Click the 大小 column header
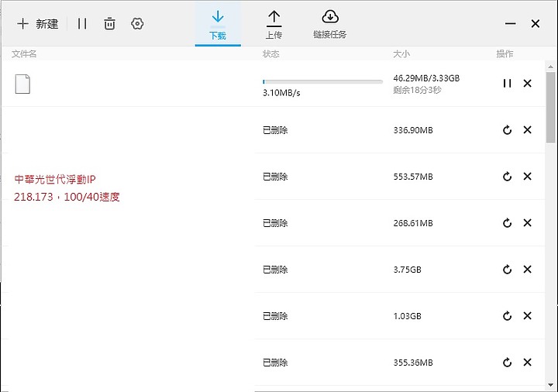The height and width of the screenshot is (392, 558). [401, 54]
